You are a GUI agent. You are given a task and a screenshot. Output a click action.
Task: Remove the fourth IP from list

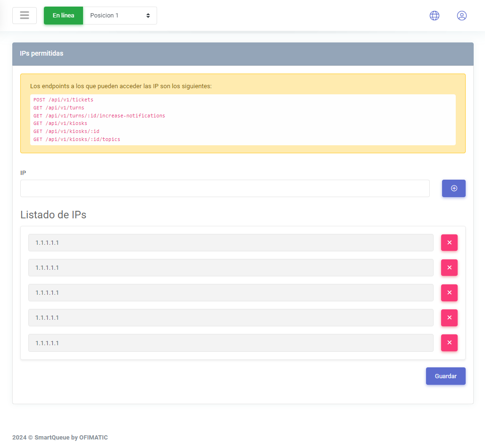(449, 317)
